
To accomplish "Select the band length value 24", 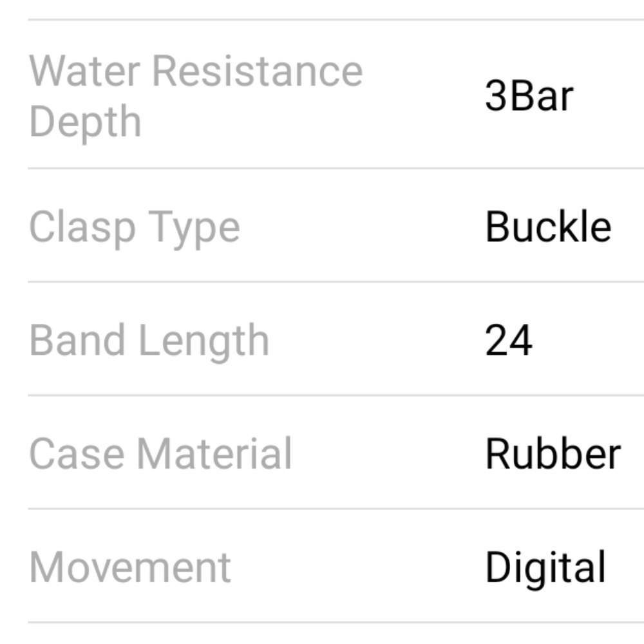I will (x=509, y=340).
